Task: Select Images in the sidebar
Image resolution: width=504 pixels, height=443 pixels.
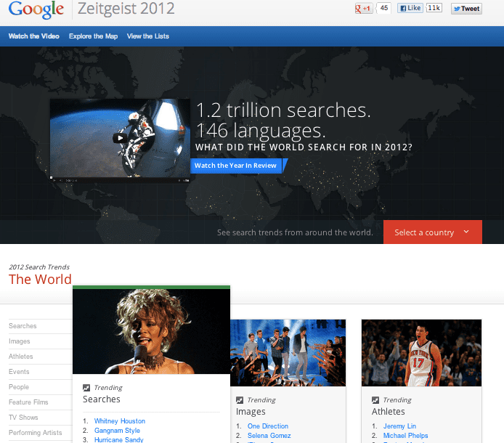Action: coord(20,341)
